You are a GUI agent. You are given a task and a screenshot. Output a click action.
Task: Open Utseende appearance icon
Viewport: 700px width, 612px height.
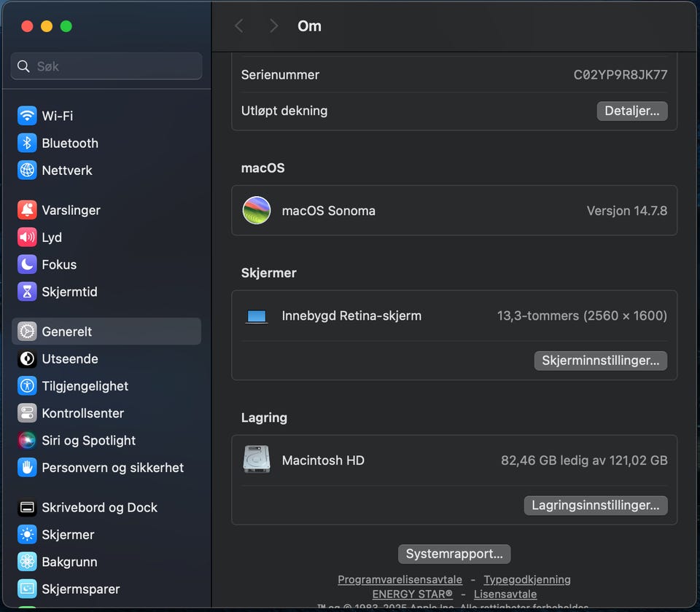tap(27, 358)
